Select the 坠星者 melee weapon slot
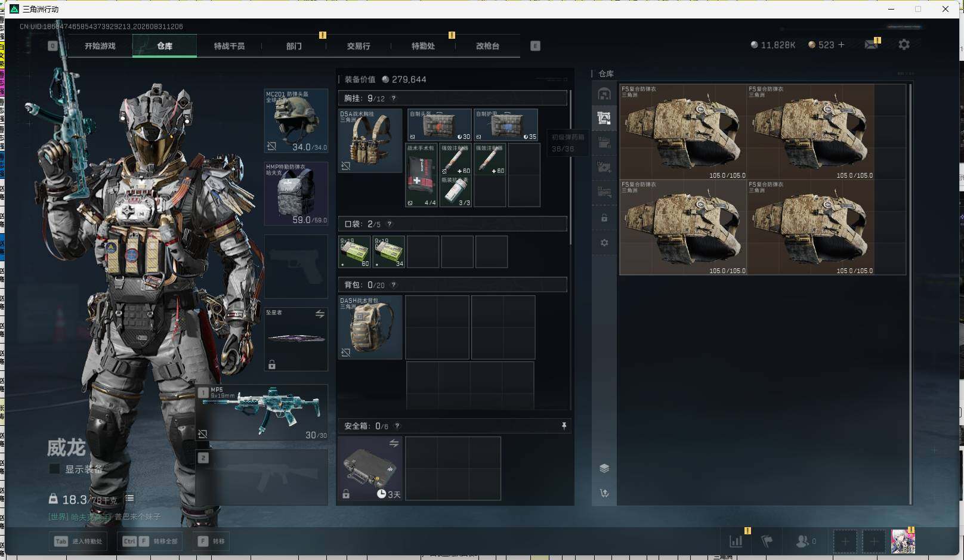This screenshot has width=964, height=560. click(x=296, y=339)
